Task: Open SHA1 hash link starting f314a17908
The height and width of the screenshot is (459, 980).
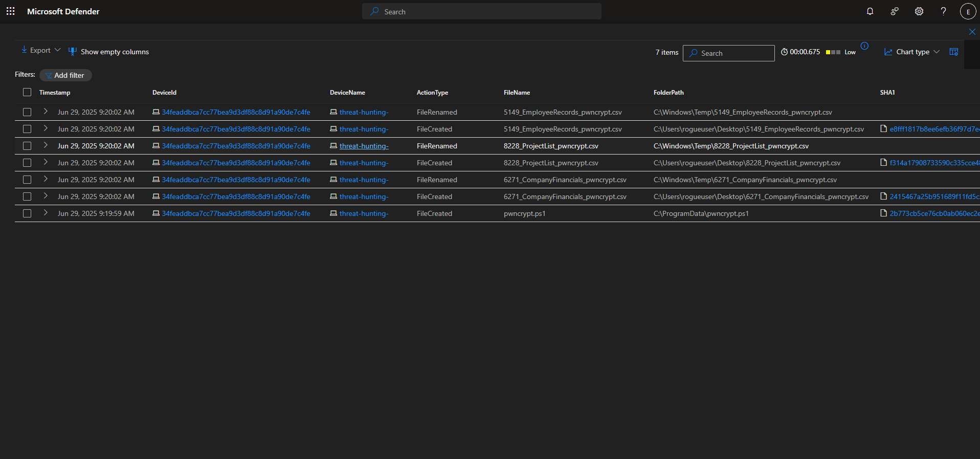Action: click(934, 163)
